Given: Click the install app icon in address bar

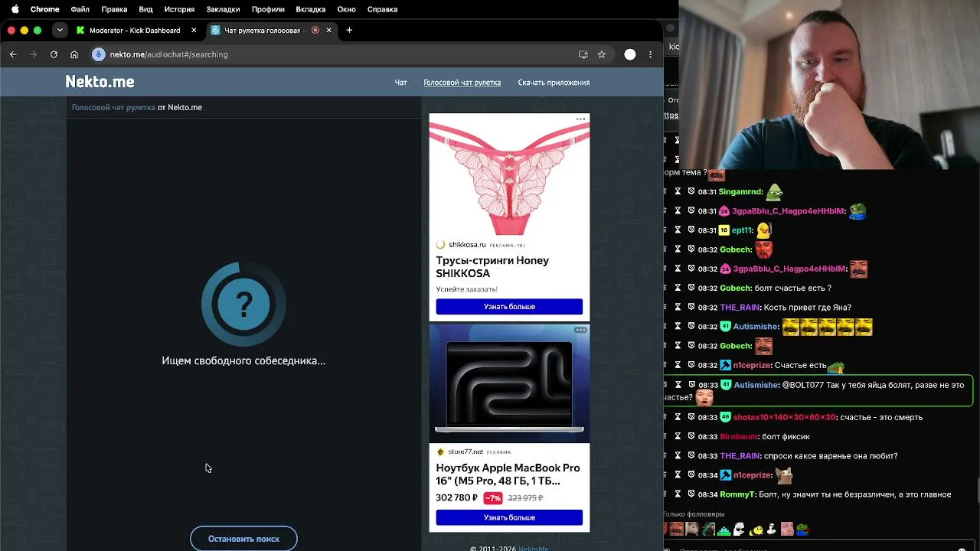Looking at the screenshot, I should [x=583, y=54].
